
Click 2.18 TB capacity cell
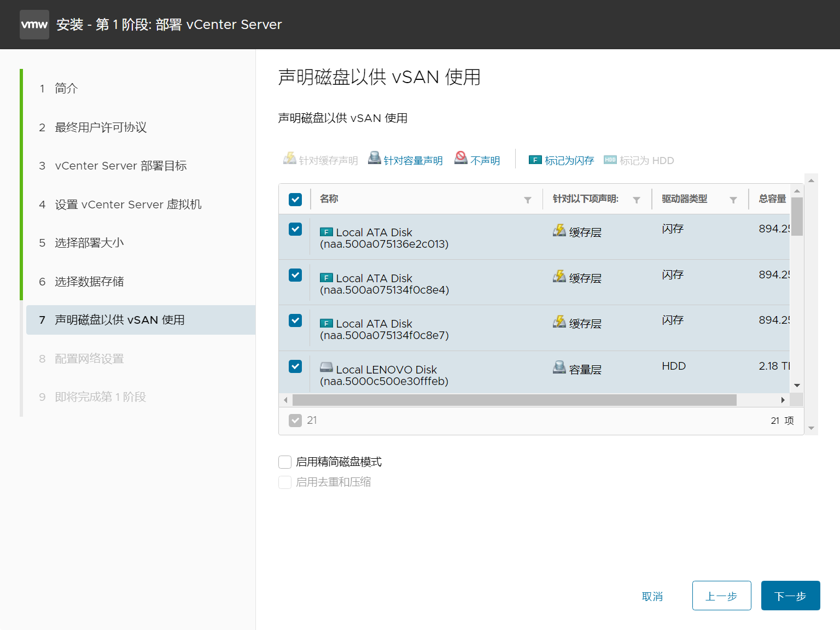774,366
